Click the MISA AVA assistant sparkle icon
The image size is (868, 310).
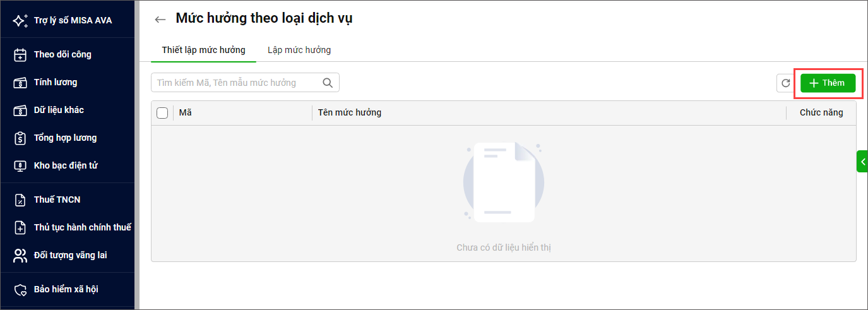[x=20, y=20]
